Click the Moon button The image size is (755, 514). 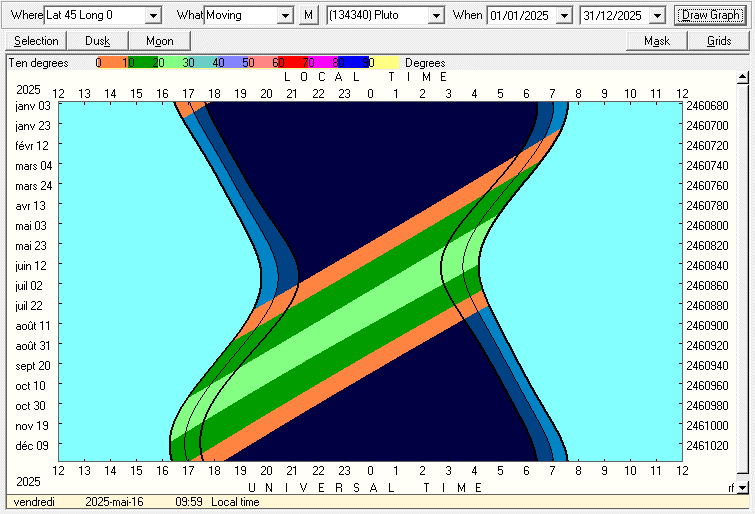tap(159, 41)
